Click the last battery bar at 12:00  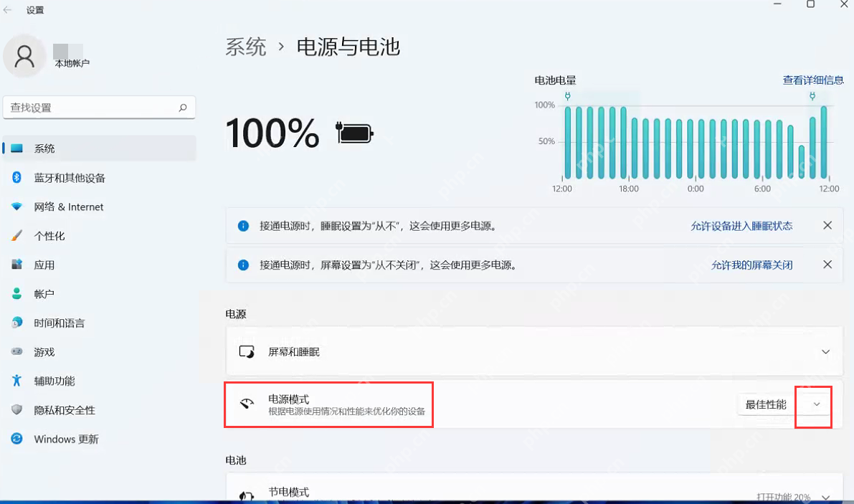823,142
